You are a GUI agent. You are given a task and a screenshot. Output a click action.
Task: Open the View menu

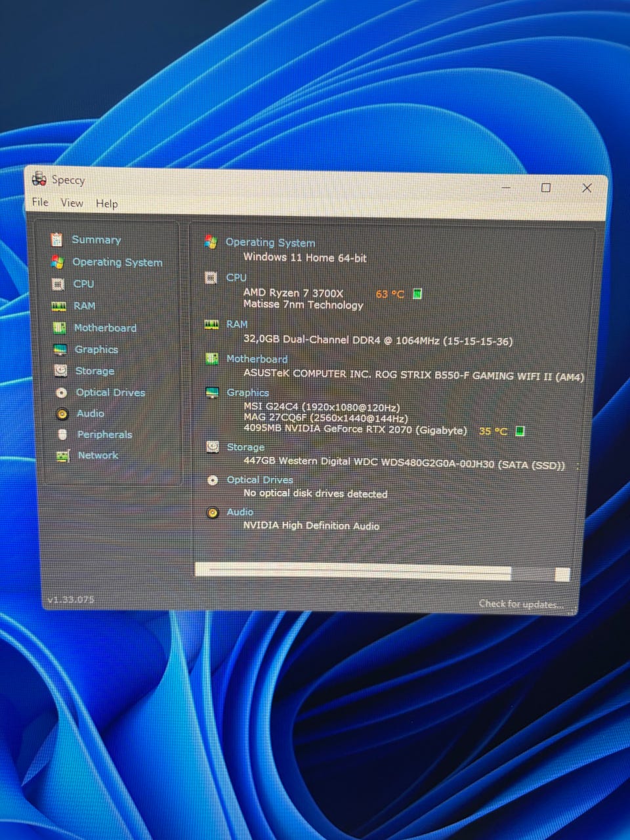coord(72,203)
